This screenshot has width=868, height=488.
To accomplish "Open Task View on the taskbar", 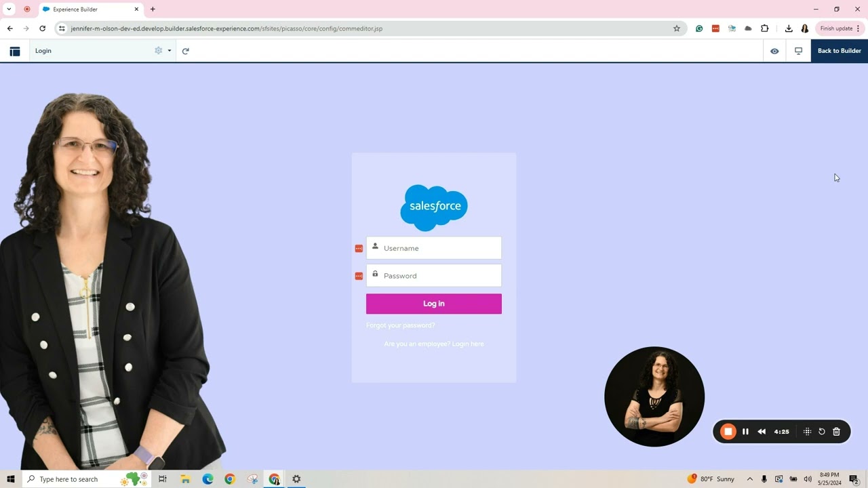I will tap(163, 479).
